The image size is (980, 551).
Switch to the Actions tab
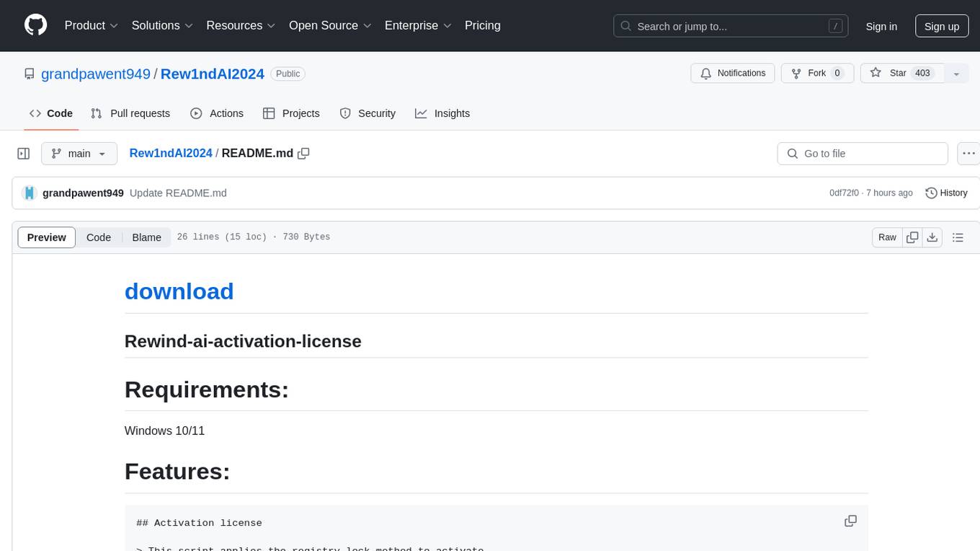point(217,113)
